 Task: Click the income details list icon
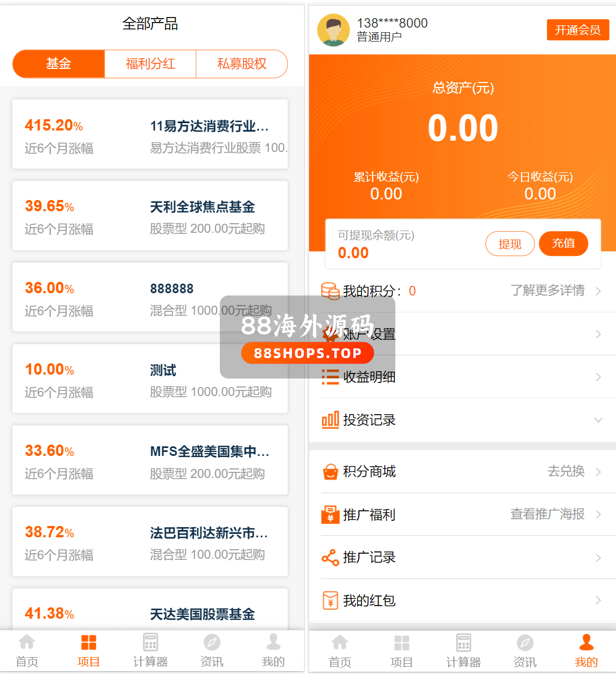click(x=330, y=377)
